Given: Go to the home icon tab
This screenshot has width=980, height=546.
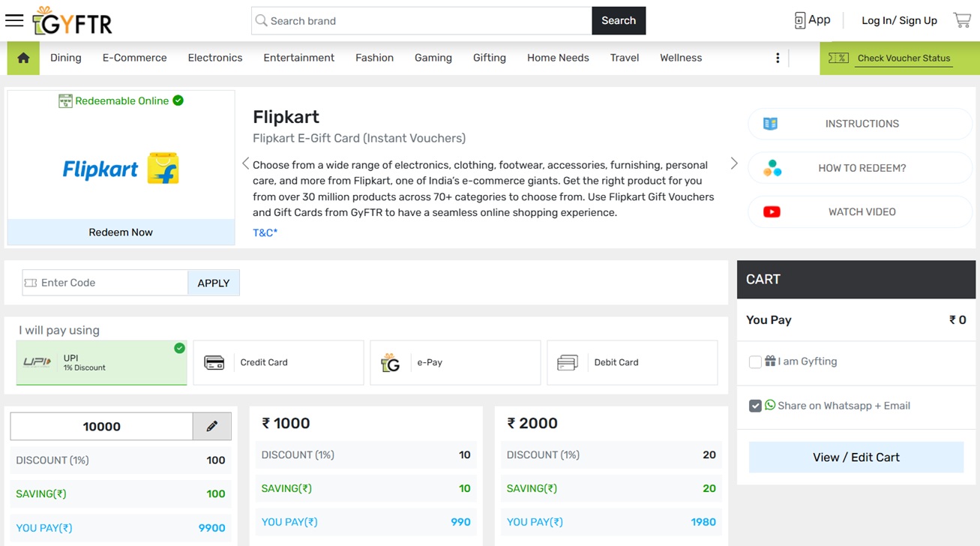Looking at the screenshot, I should click(23, 58).
